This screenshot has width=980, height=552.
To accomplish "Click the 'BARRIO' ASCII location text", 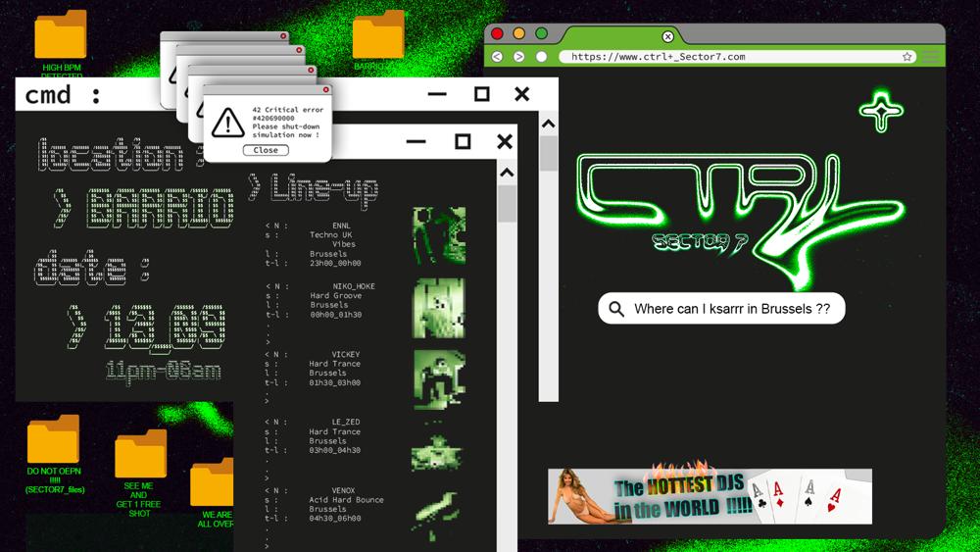I will (x=160, y=208).
